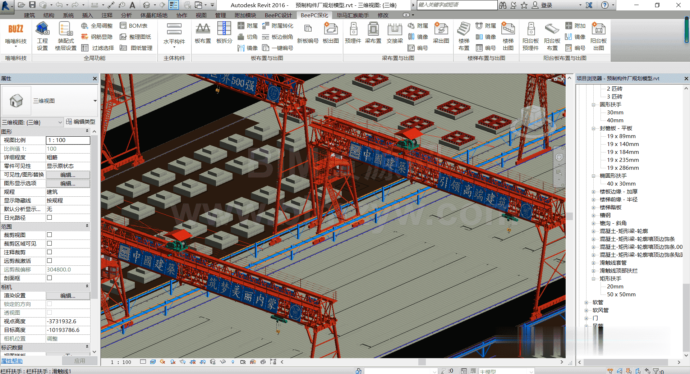
Task: Switch to the 修改 ribbon tab
Action: click(x=383, y=15)
